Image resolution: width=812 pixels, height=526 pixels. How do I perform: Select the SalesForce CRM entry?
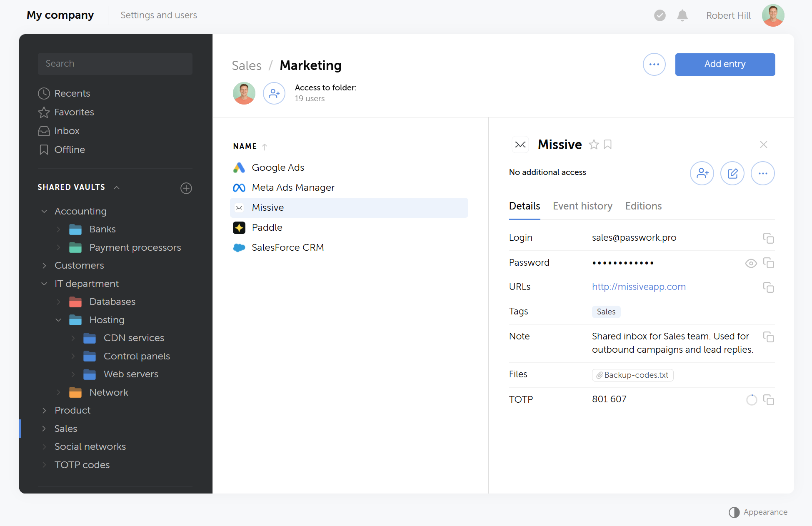pyautogui.click(x=349, y=248)
